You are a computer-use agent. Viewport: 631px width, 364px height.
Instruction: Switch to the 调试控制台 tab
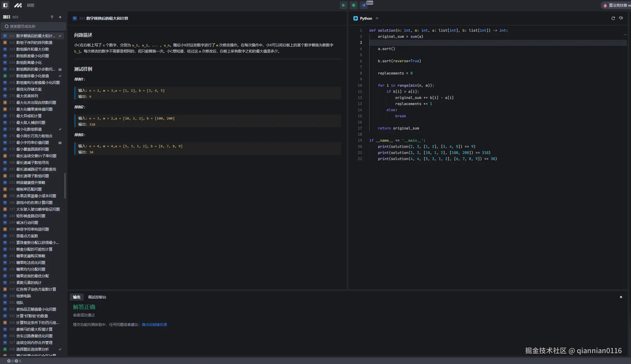pos(97,297)
